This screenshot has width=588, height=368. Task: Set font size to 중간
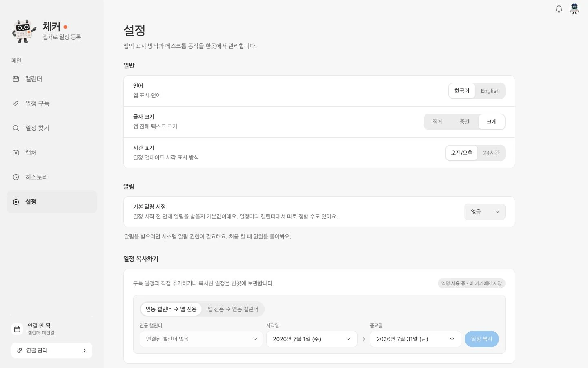click(465, 122)
